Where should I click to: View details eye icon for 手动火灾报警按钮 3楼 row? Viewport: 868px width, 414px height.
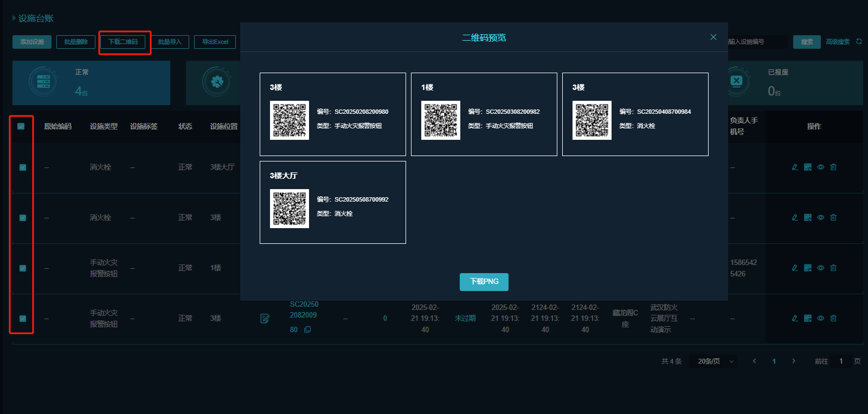[821, 318]
